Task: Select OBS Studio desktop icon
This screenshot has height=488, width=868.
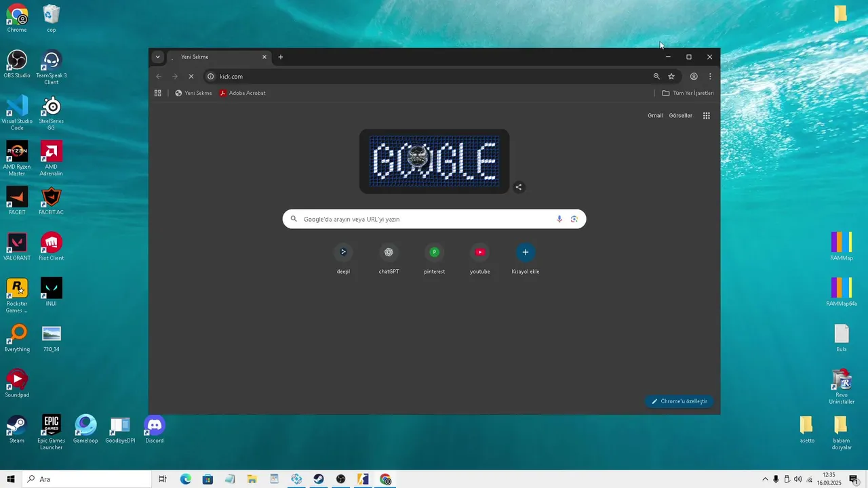Action: tap(17, 64)
